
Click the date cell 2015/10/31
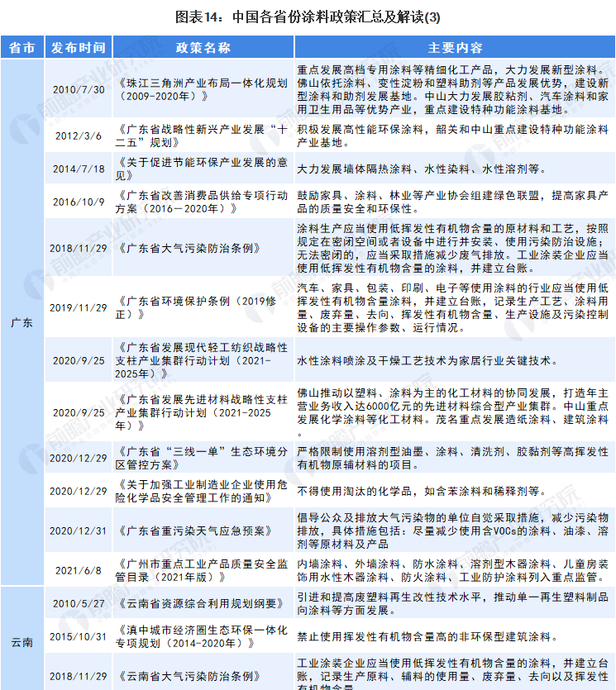(x=78, y=636)
